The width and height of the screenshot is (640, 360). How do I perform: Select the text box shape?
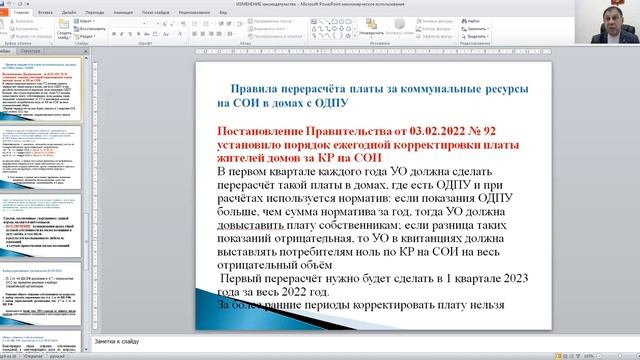click(x=313, y=21)
